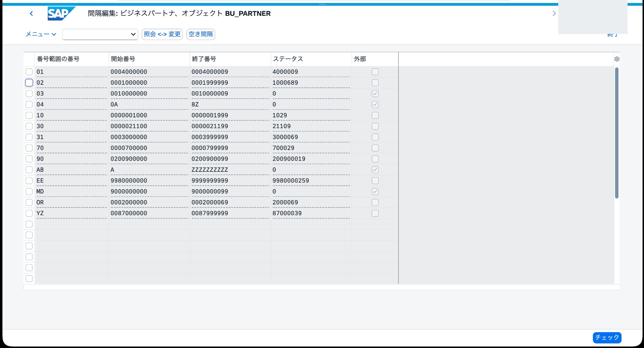644x348 pixels.
Task: Click the SAP logo
Action: (62, 13)
